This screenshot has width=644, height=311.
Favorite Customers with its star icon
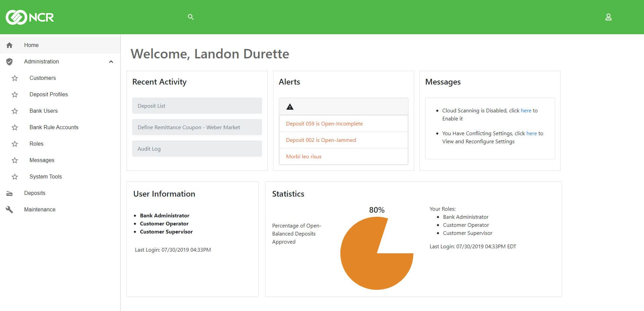click(15, 78)
